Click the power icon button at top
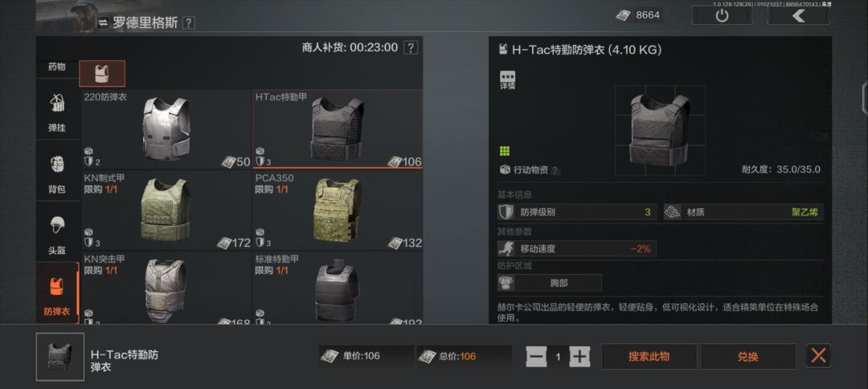868x389 pixels. point(722,16)
